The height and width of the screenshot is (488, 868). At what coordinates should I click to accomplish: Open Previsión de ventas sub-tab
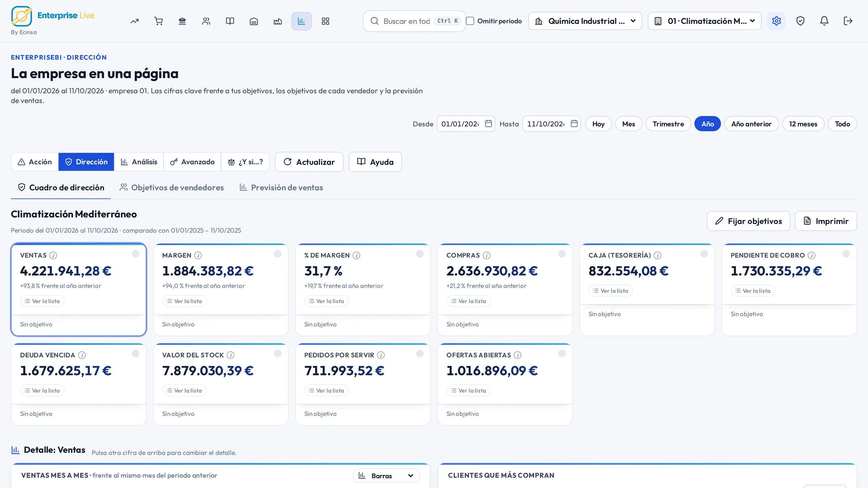[281, 187]
